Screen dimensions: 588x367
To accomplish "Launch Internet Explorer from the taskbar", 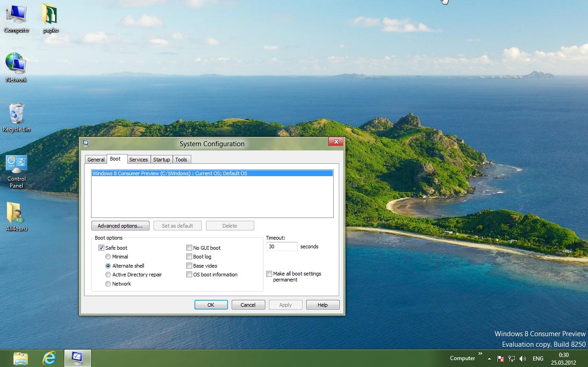I will 49,358.
